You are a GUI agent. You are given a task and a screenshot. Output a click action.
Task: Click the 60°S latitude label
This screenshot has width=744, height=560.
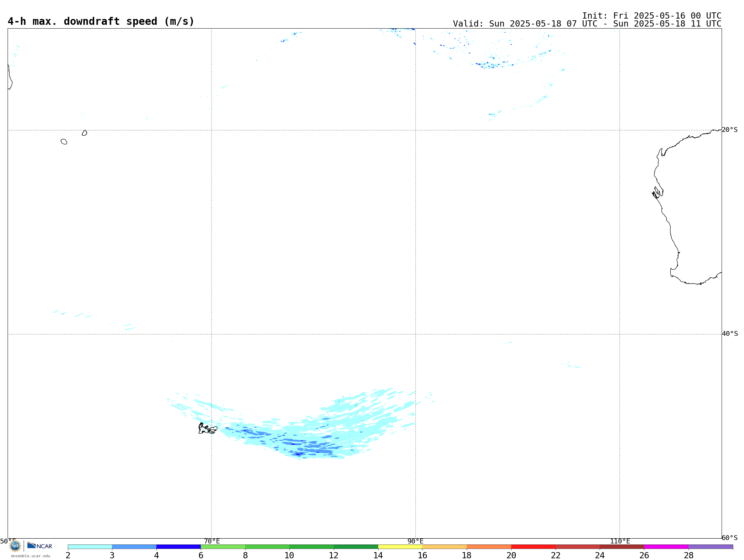730,538
